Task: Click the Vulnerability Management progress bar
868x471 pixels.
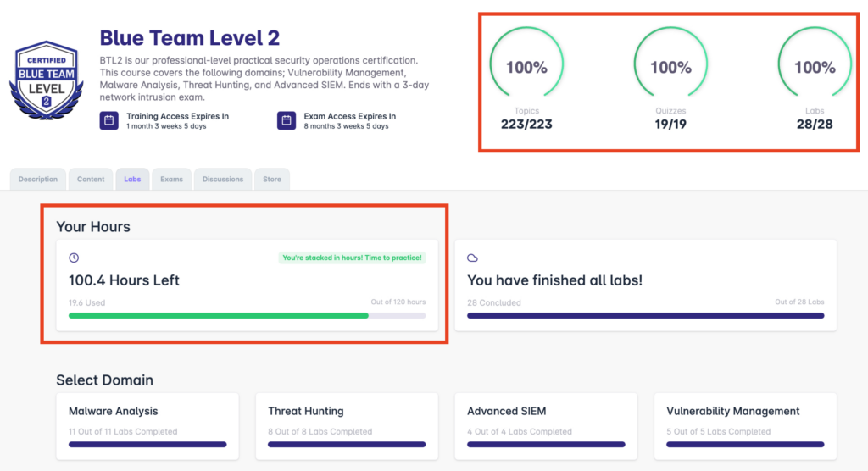Action: [x=745, y=445]
